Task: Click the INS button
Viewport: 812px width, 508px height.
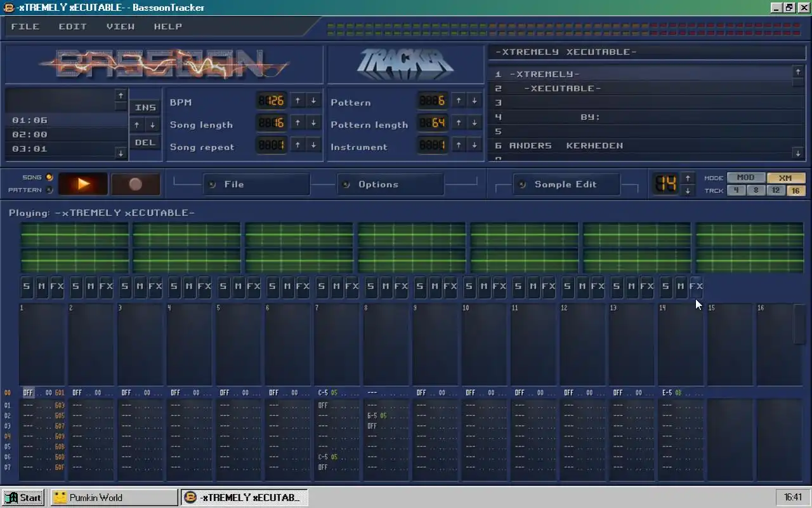Action: [x=145, y=107]
